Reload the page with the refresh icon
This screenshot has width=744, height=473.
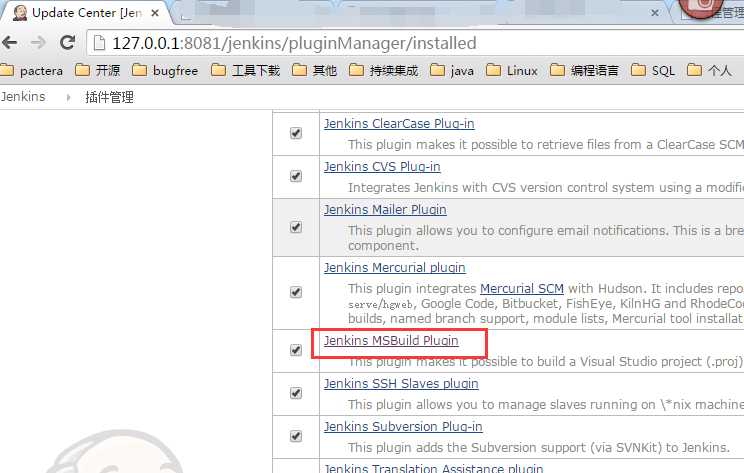67,43
